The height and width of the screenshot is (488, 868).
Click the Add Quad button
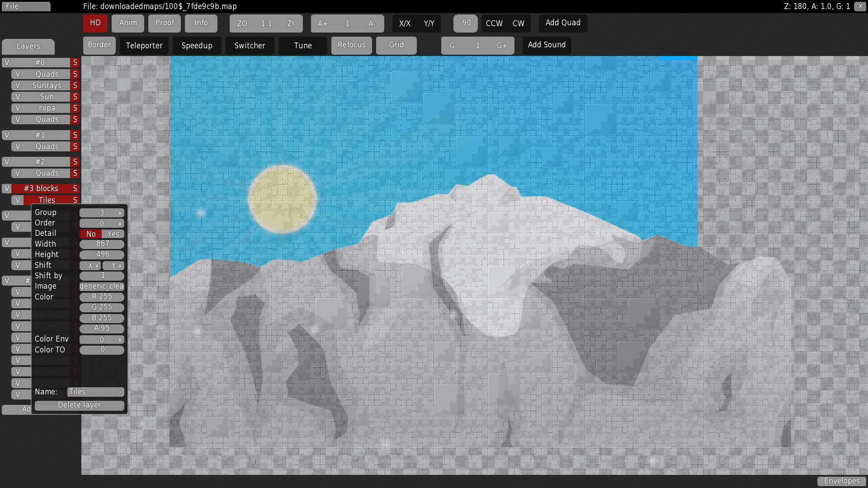[x=563, y=23]
